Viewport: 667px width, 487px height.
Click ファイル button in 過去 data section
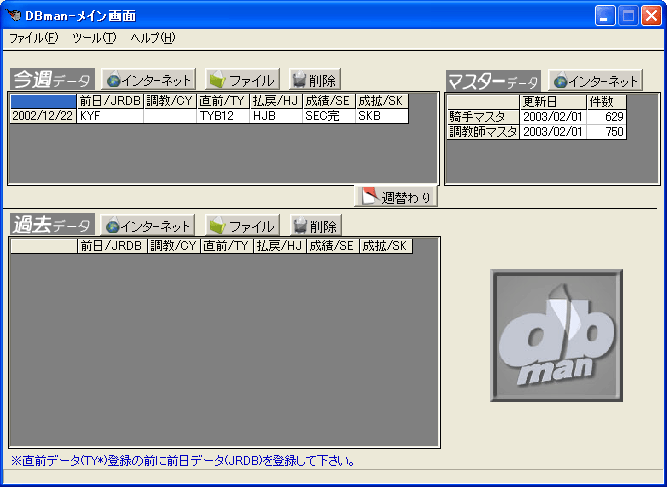pyautogui.click(x=242, y=226)
